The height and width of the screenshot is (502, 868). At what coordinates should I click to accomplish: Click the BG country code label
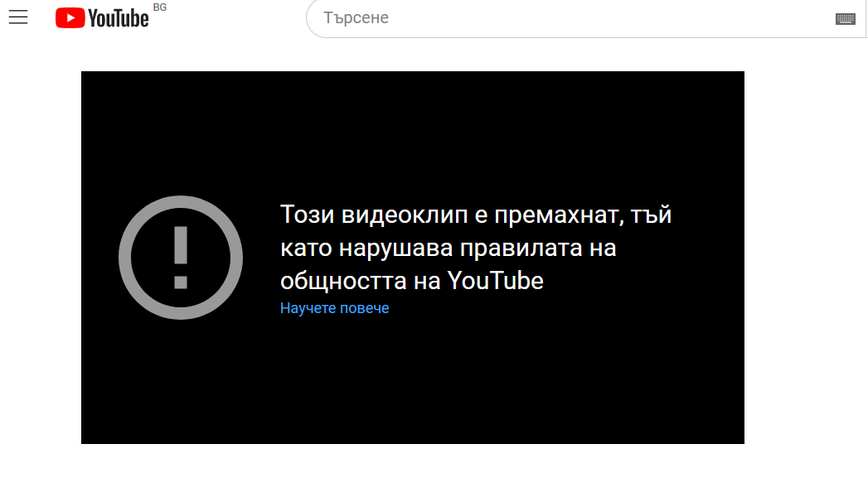click(159, 7)
